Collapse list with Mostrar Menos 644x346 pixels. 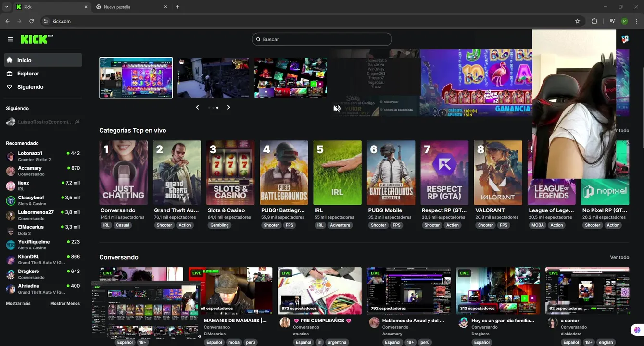(x=65, y=303)
